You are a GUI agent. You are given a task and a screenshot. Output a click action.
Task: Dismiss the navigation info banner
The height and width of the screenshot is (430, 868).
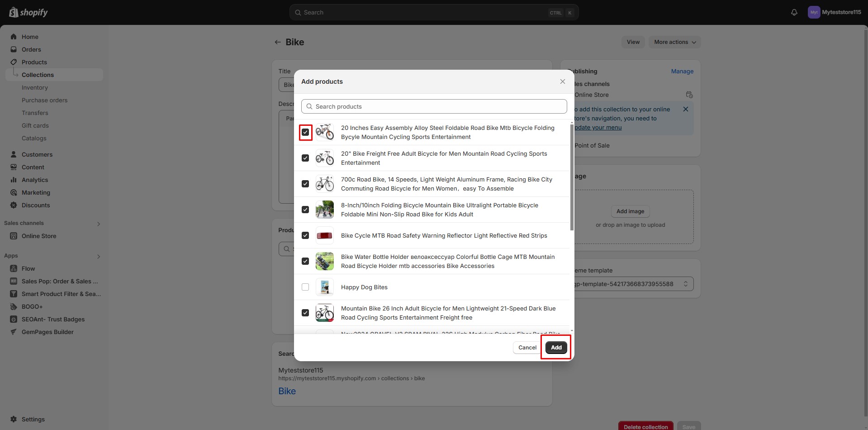685,109
